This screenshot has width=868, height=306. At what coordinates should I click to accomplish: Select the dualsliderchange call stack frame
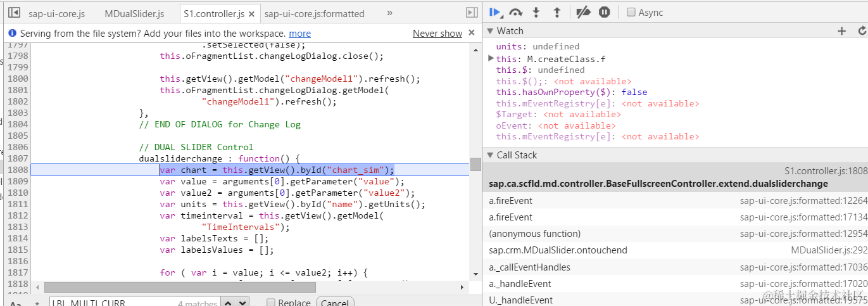675,177
